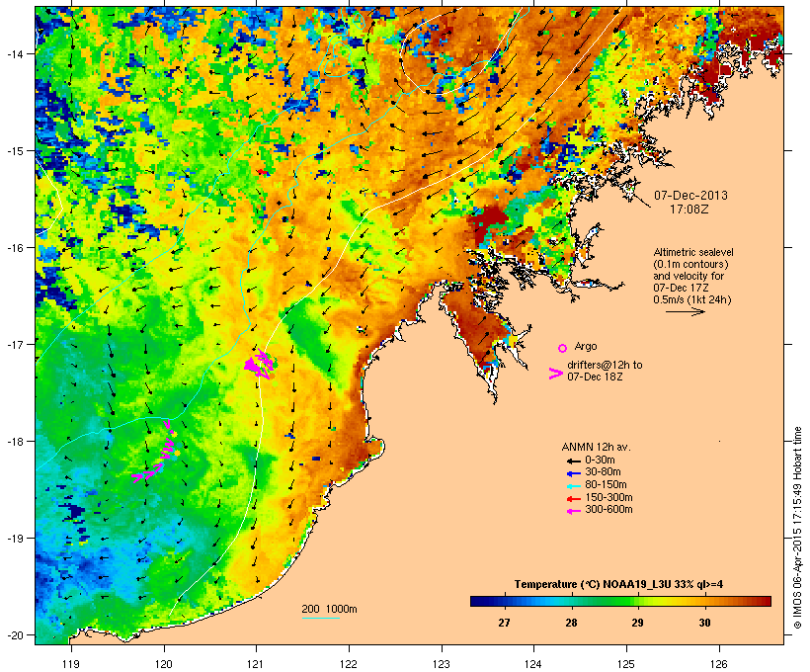Click the 'Argo' legend label
This screenshot has height=672, width=810.
(586, 346)
